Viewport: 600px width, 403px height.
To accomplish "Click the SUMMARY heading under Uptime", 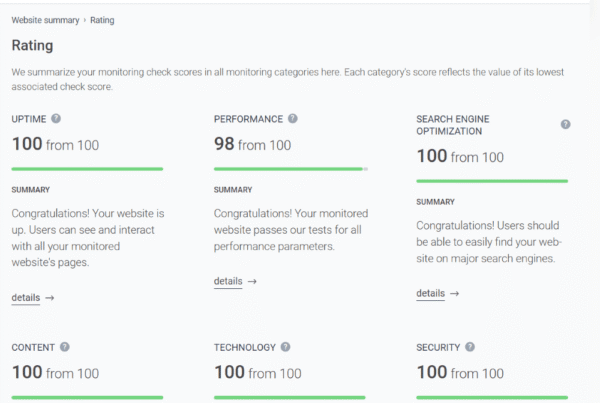I will pos(31,190).
